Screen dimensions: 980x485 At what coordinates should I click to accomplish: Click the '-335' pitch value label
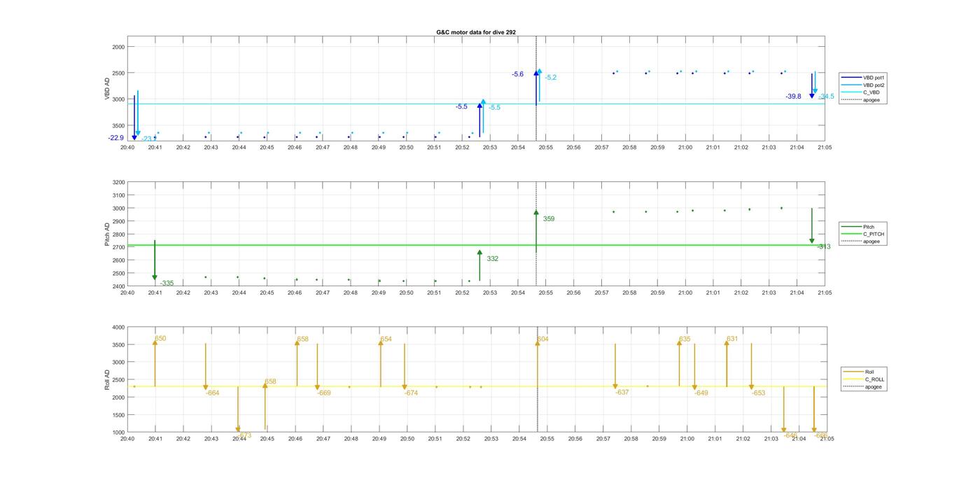click(167, 283)
